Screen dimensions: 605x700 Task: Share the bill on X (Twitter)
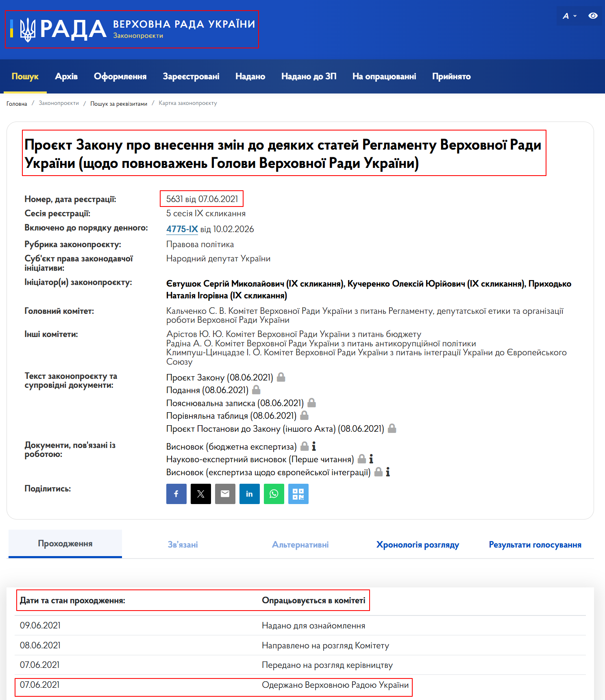click(x=201, y=494)
